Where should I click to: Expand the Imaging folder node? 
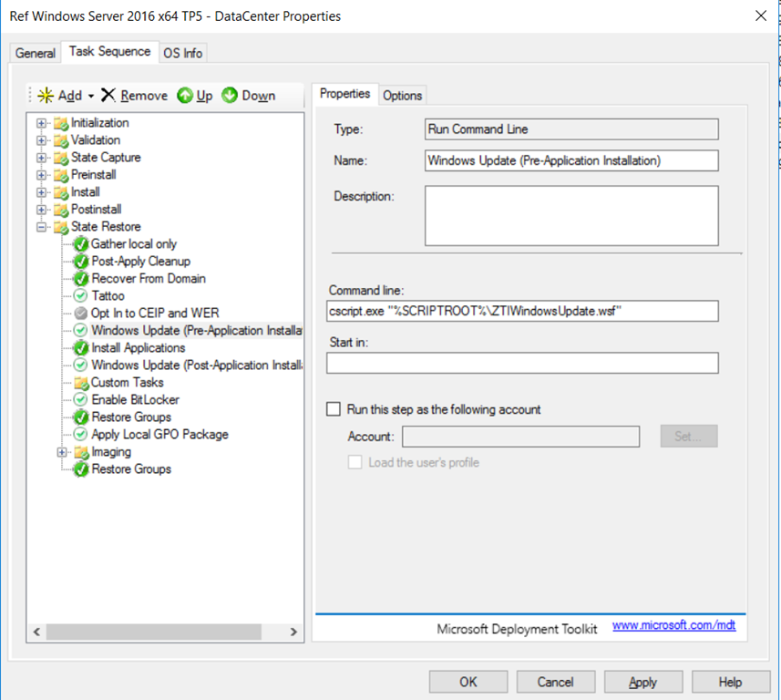(62, 452)
